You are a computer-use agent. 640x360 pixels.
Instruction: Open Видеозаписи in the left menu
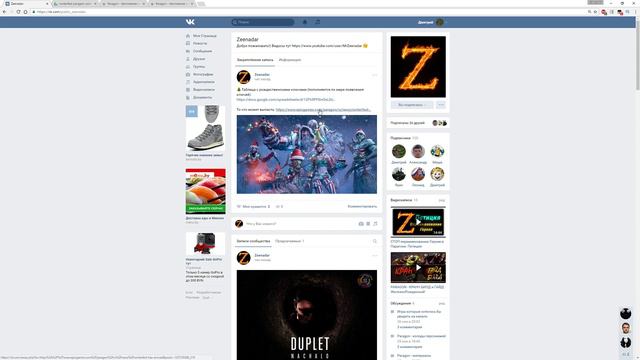coord(204,90)
